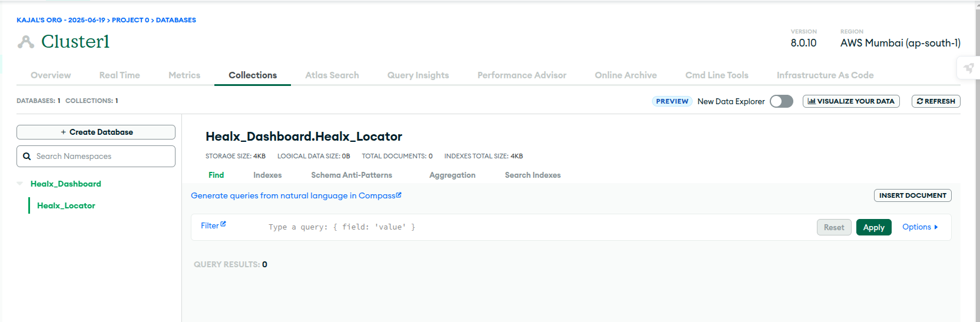This screenshot has height=322, width=980.
Task: Open the Overview tab
Action: tap(51, 75)
